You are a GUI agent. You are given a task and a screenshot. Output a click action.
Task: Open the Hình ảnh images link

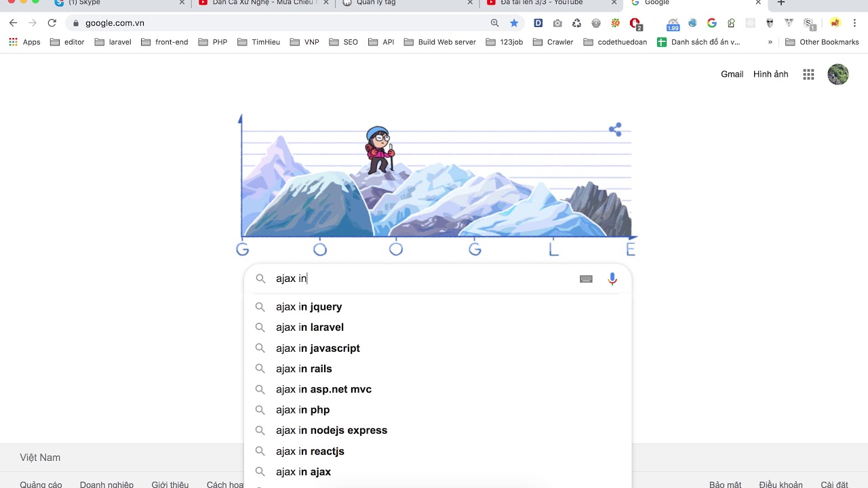771,75
